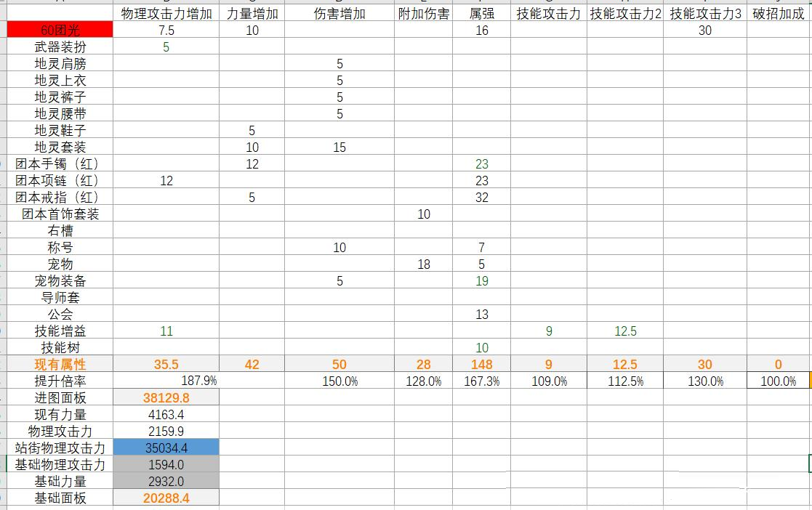Image resolution: width=812 pixels, height=510 pixels.
Task: Select the 宠物 row's 附加伤害 value 18
Action: click(x=424, y=264)
